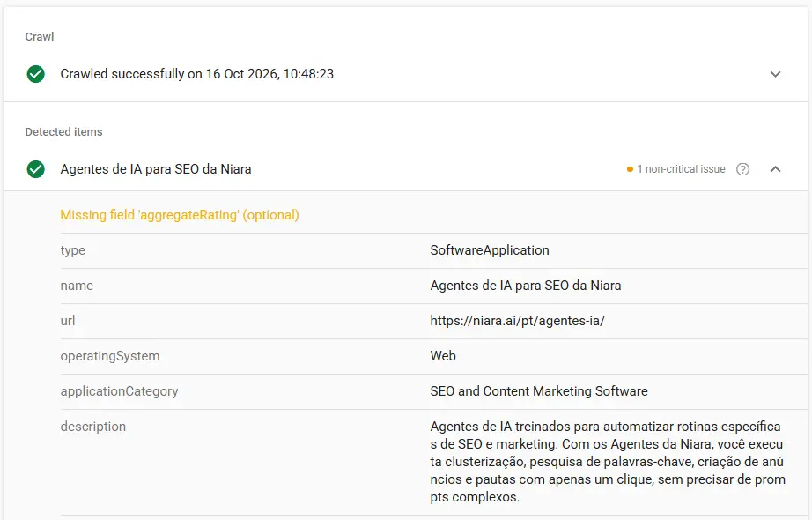812x520 pixels.
Task: Click the 'Crawl' section heading
Action: coord(40,37)
